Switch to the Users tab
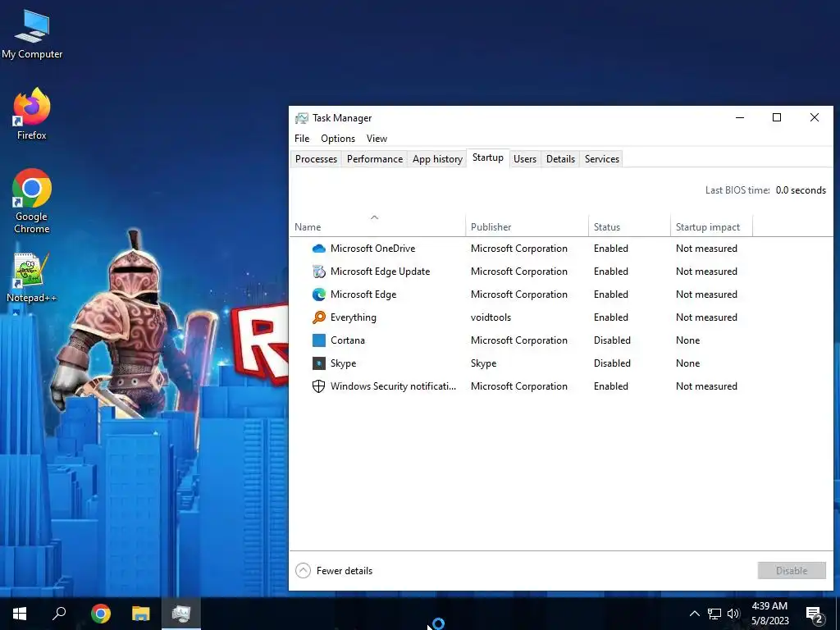This screenshot has width=840, height=630. point(525,159)
